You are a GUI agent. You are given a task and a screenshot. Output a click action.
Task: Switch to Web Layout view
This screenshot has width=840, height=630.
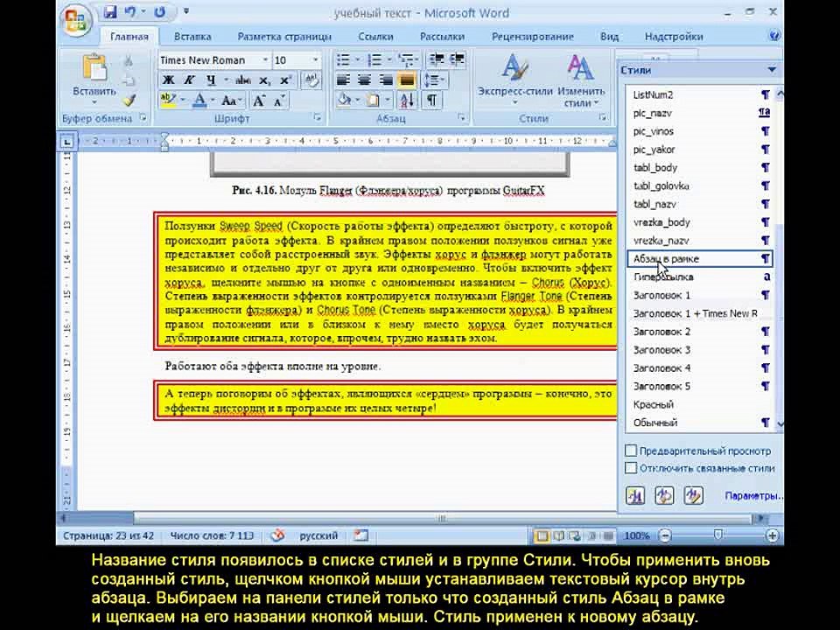(575, 535)
